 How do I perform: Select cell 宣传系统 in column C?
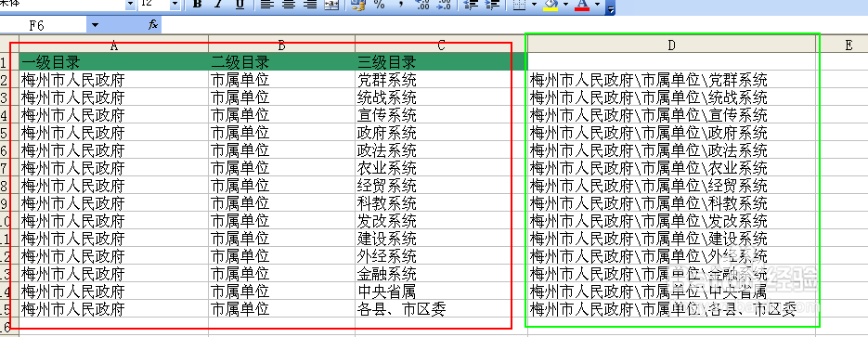click(x=441, y=115)
